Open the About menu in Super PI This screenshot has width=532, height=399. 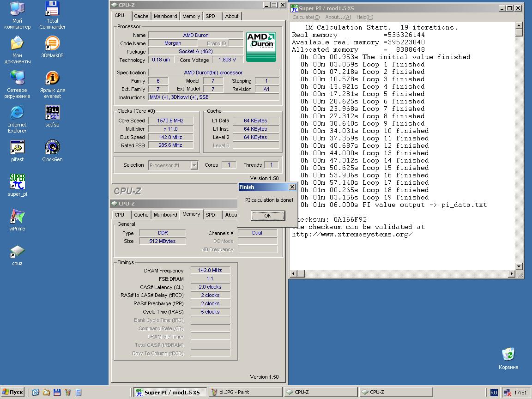pos(338,17)
